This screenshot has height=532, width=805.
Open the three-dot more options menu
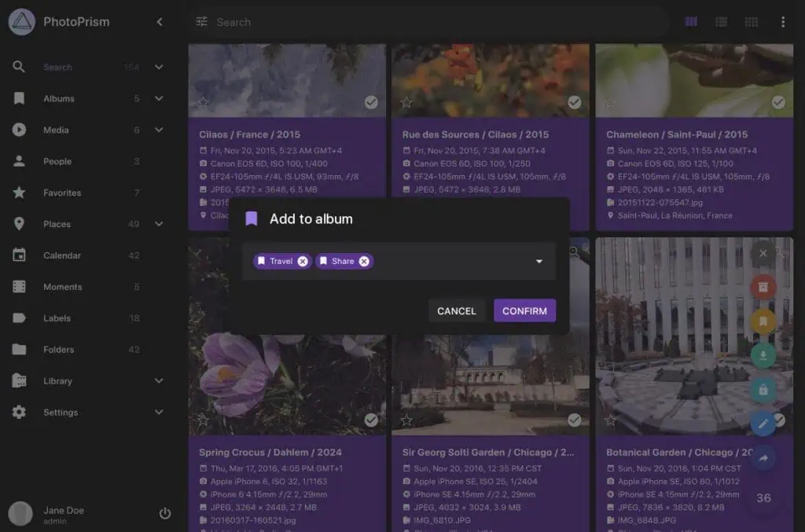pyautogui.click(x=782, y=22)
